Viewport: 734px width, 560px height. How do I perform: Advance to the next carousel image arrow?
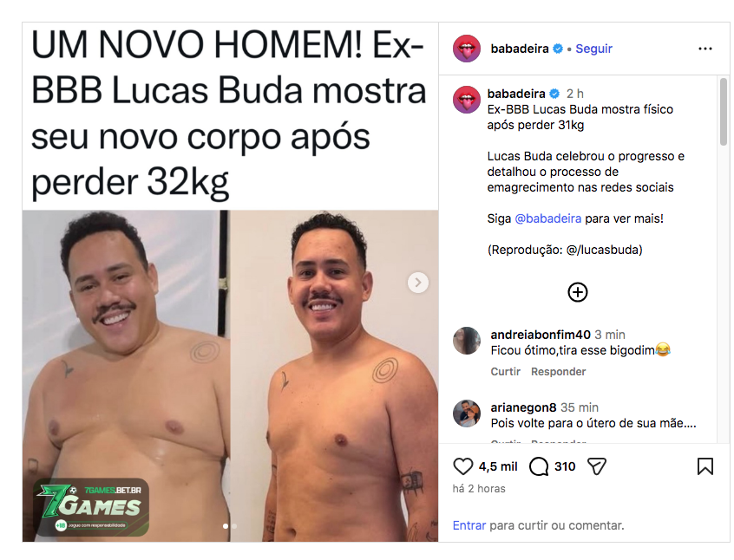418,283
